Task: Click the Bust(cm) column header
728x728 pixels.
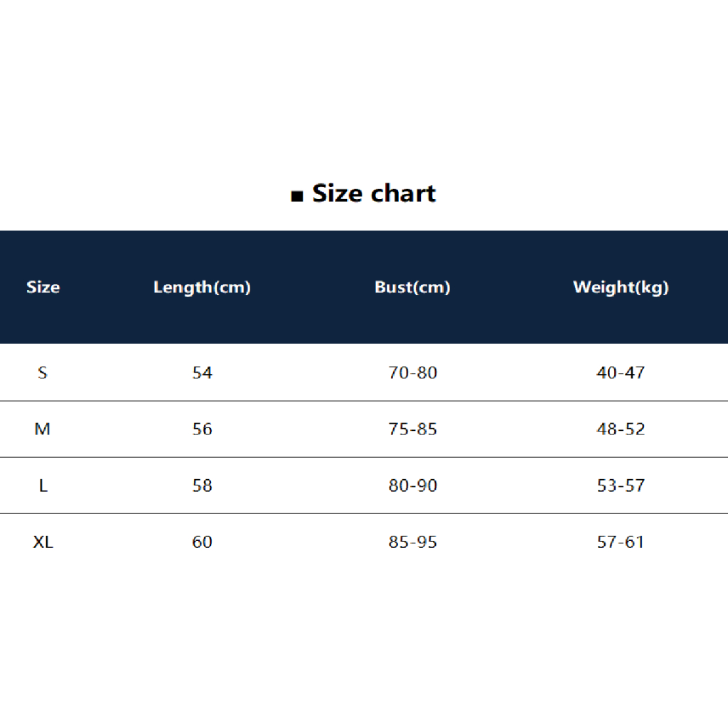Action: coord(412,287)
